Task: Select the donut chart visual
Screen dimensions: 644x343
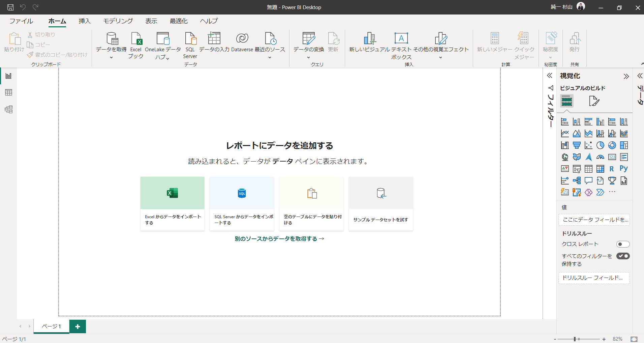Action: pyautogui.click(x=612, y=145)
